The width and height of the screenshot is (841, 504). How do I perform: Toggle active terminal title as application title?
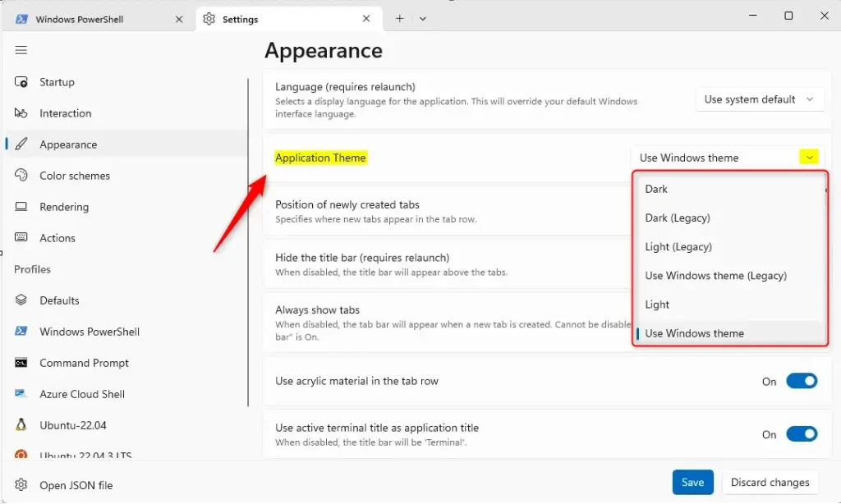coord(802,433)
